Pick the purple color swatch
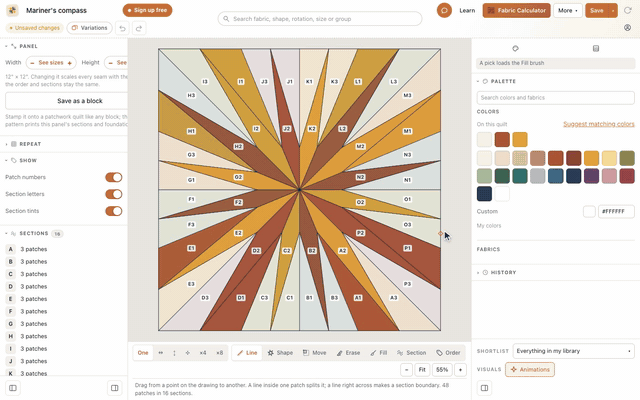This screenshot has width=640, height=400. 591,176
